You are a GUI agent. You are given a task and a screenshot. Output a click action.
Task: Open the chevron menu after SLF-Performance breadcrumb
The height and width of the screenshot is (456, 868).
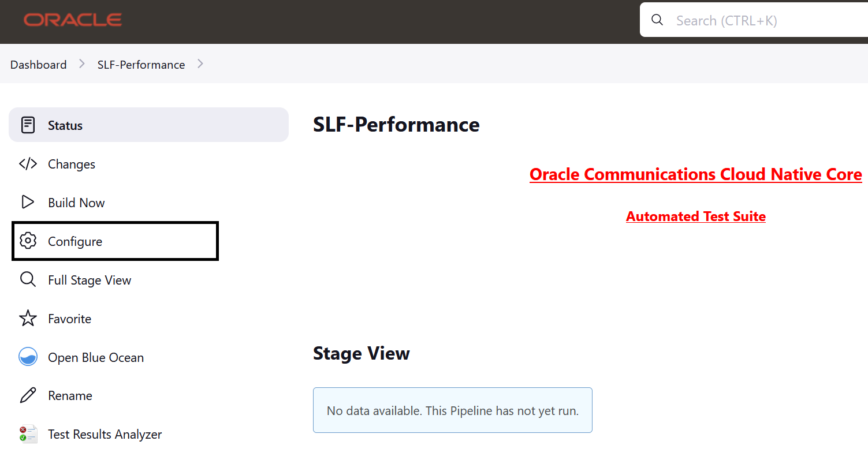[200, 64]
